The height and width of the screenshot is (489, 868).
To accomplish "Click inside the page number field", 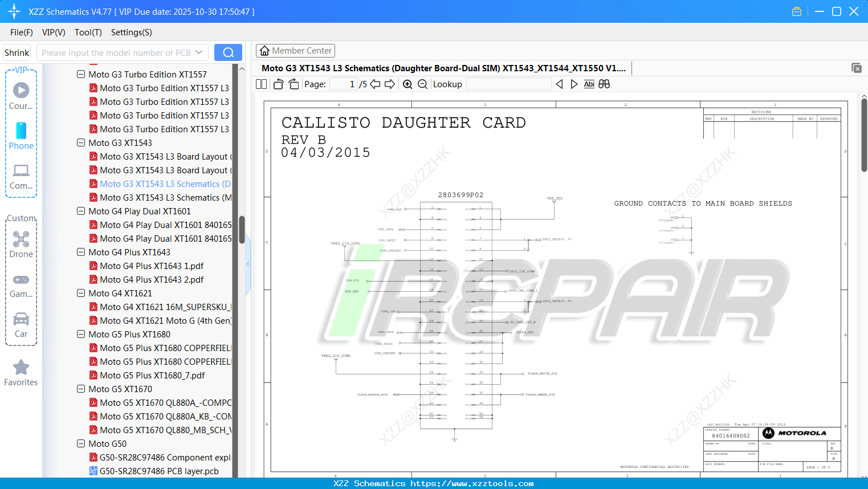I will [x=343, y=84].
